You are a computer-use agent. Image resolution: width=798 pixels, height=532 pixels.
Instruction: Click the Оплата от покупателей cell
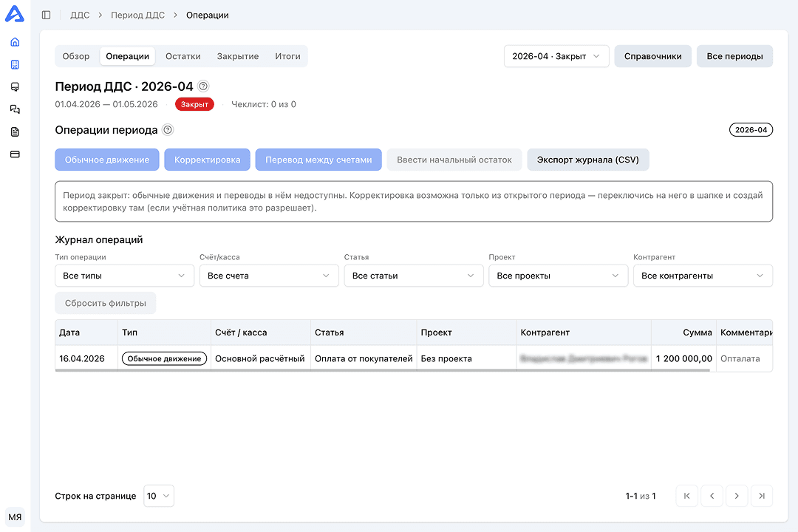click(x=364, y=358)
